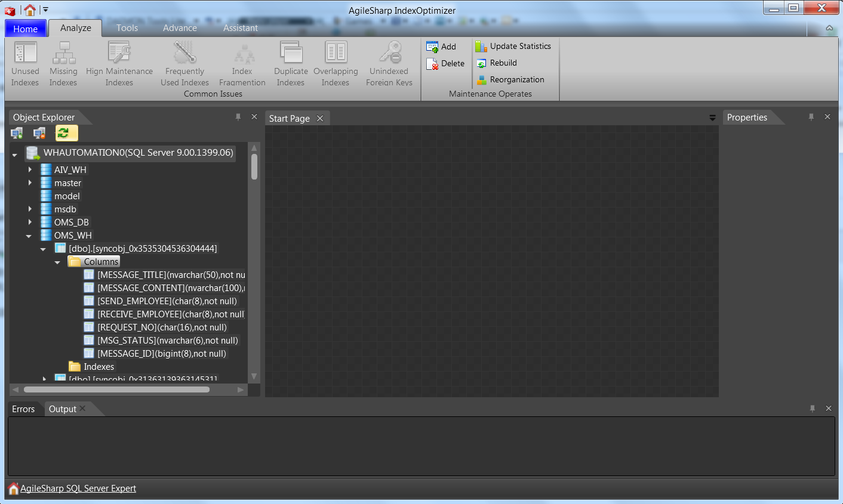Pin the Output panel
The width and height of the screenshot is (843, 504).
pyautogui.click(x=813, y=409)
